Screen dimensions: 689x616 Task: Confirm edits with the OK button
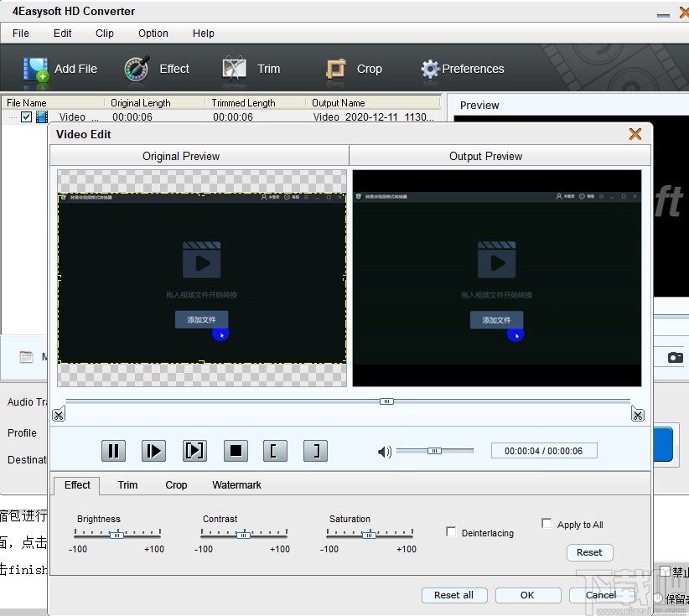(528, 595)
